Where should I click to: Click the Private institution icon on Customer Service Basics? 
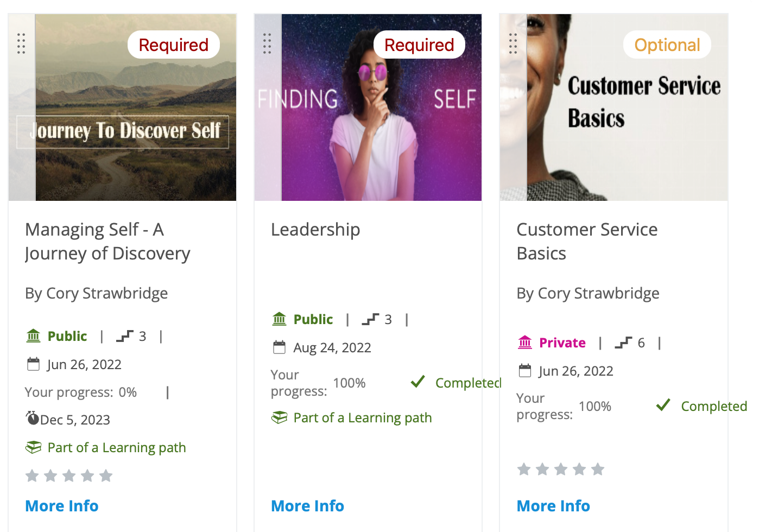524,343
